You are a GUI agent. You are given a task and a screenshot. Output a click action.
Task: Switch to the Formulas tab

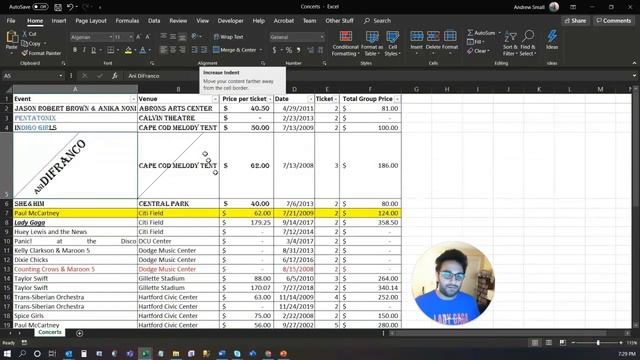click(127, 20)
